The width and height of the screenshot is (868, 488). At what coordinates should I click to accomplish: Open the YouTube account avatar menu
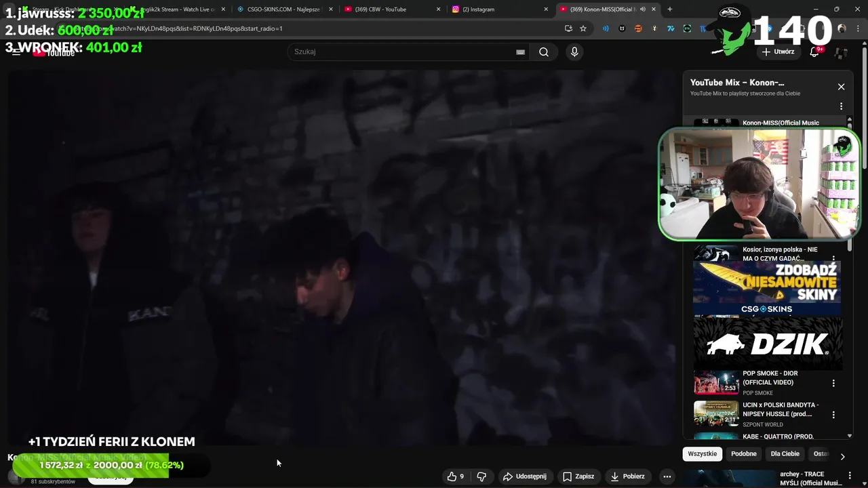point(841,52)
